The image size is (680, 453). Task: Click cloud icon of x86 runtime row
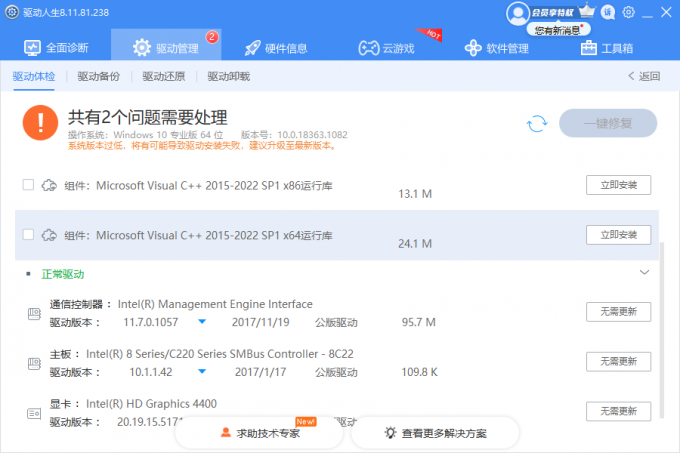point(49,186)
